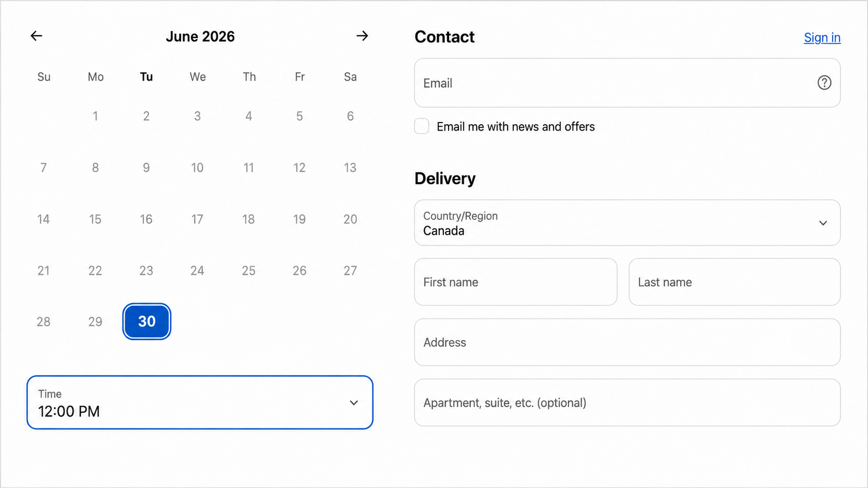868x488 pixels.
Task: Click into the First name field
Action: pos(515,282)
